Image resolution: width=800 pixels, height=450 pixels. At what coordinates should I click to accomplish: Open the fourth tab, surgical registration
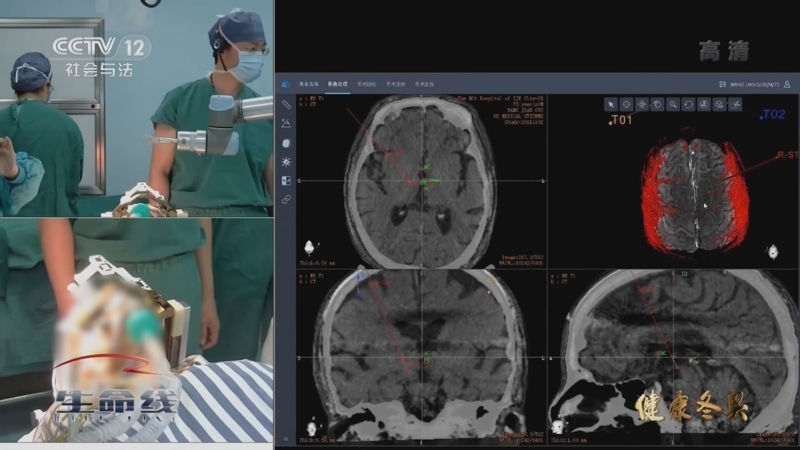pyautogui.click(x=395, y=84)
